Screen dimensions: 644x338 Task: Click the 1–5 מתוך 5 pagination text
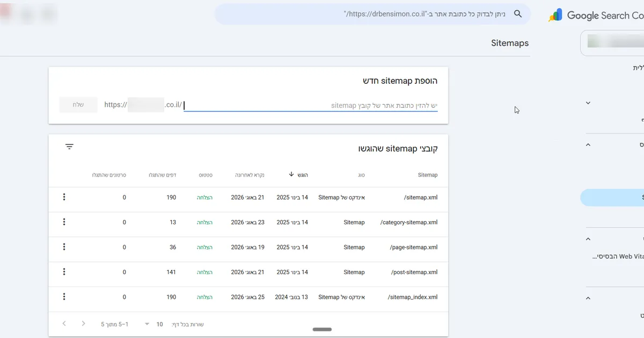pyautogui.click(x=113, y=324)
